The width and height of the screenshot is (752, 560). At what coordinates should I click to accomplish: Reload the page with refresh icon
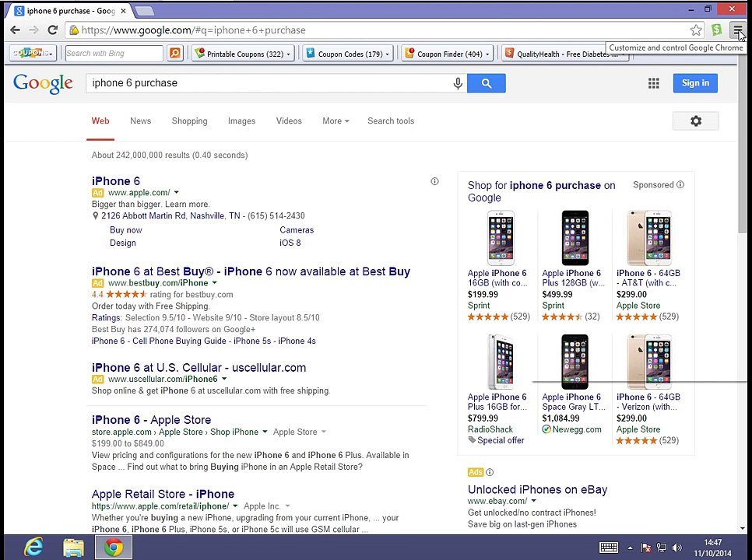(53, 30)
